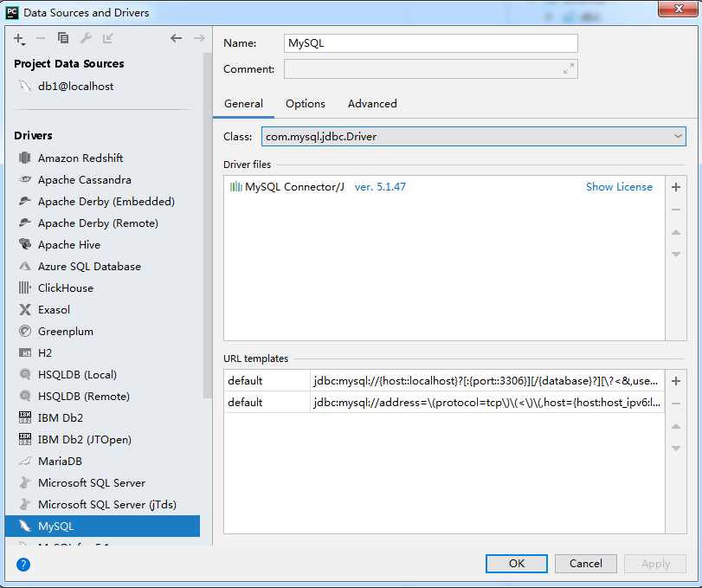Close the Data Sources and Drivers dialog
Image resolution: width=702 pixels, height=588 pixels.
coord(678,9)
